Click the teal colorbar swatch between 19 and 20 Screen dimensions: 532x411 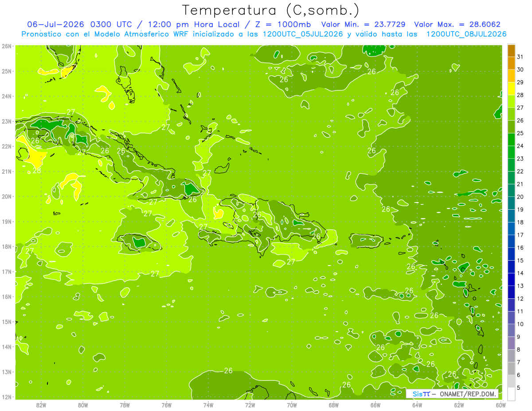[x=511, y=203]
